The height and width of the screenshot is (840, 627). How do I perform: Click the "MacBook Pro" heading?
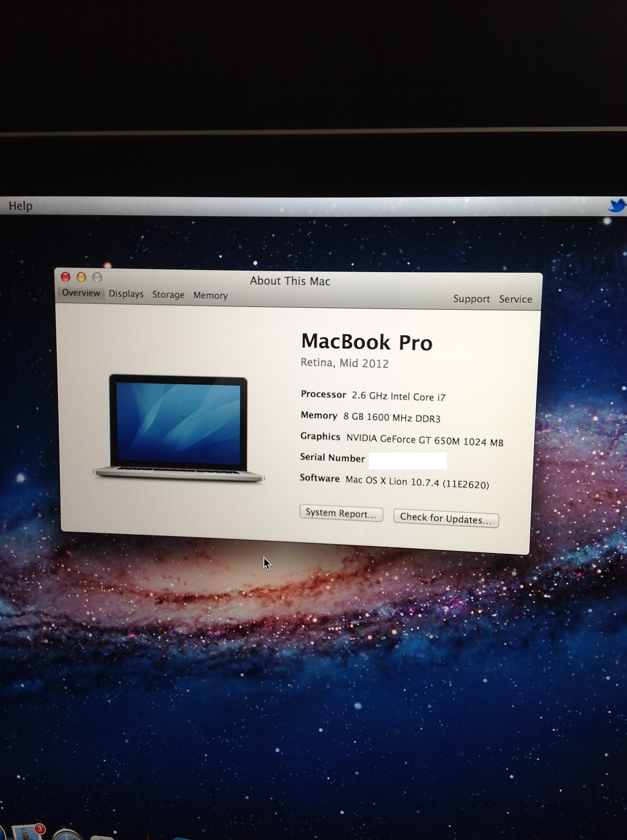point(367,342)
